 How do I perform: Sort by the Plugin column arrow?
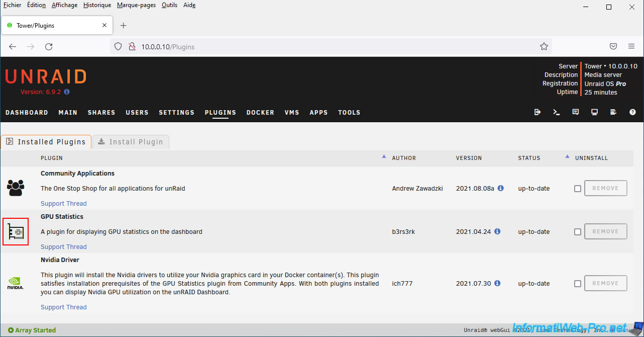pyautogui.click(x=384, y=157)
